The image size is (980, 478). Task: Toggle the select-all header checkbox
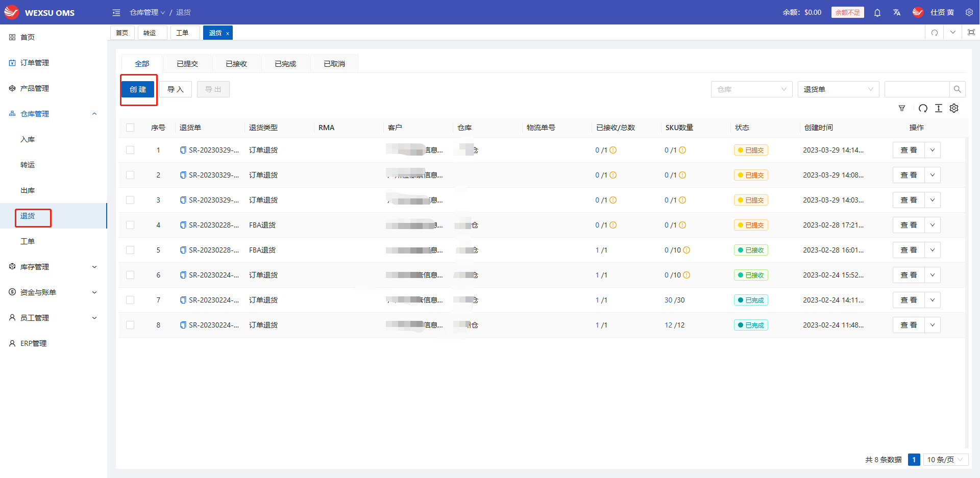(130, 128)
